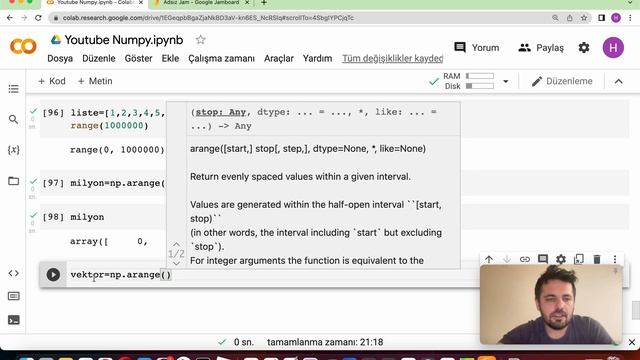Viewport: 640px width, 360px height.
Task: Show previous signature in tooltip
Action: [176, 244]
